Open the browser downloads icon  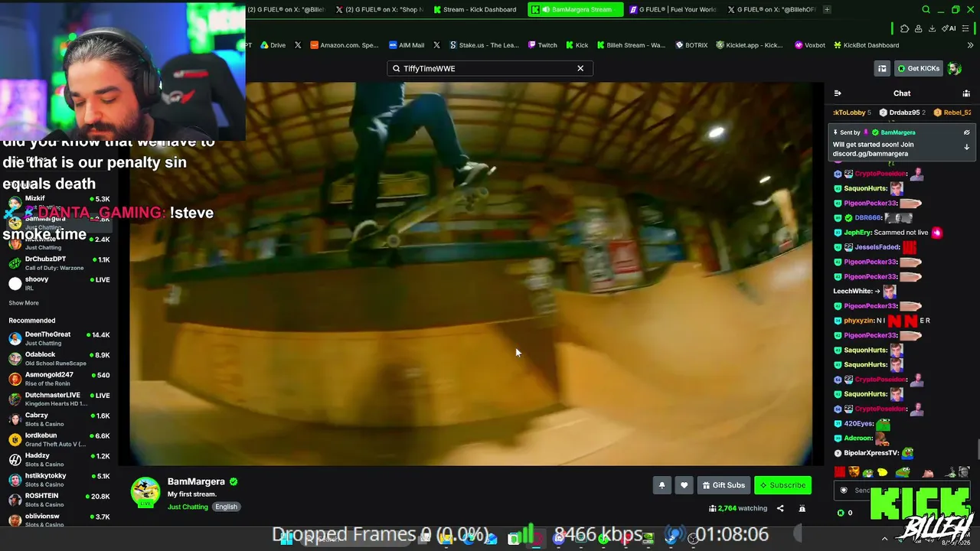(932, 28)
